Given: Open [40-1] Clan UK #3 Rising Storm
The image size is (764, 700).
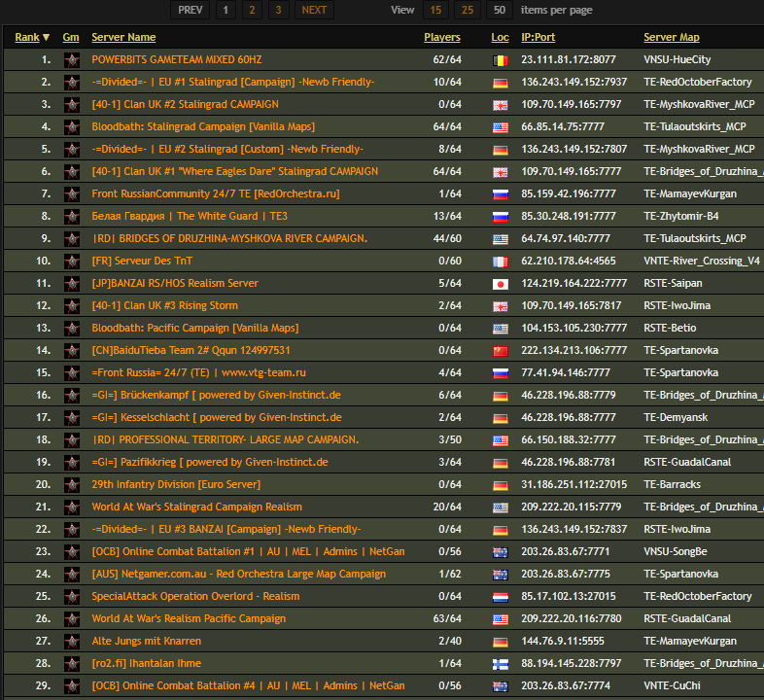Looking at the screenshot, I should click(x=164, y=305).
